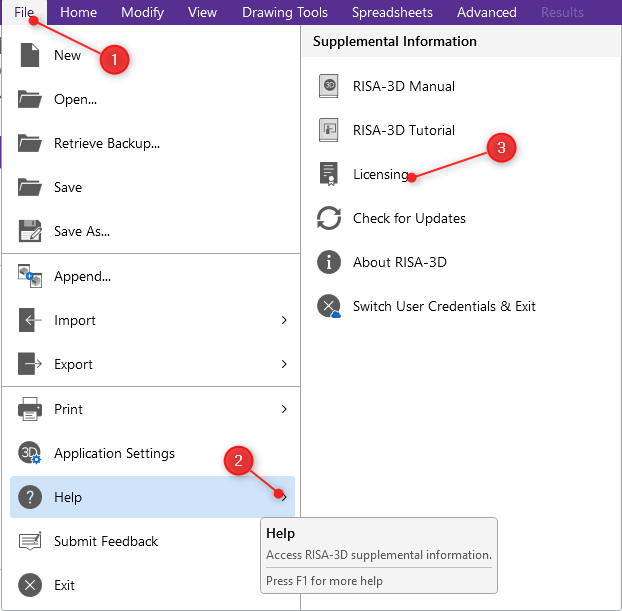
Task: Click the Application Settings 3D gear icon
Action: 30,453
